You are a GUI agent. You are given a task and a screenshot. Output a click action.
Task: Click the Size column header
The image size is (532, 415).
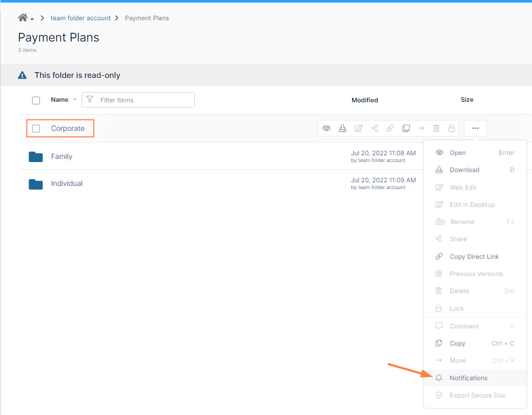coord(467,100)
